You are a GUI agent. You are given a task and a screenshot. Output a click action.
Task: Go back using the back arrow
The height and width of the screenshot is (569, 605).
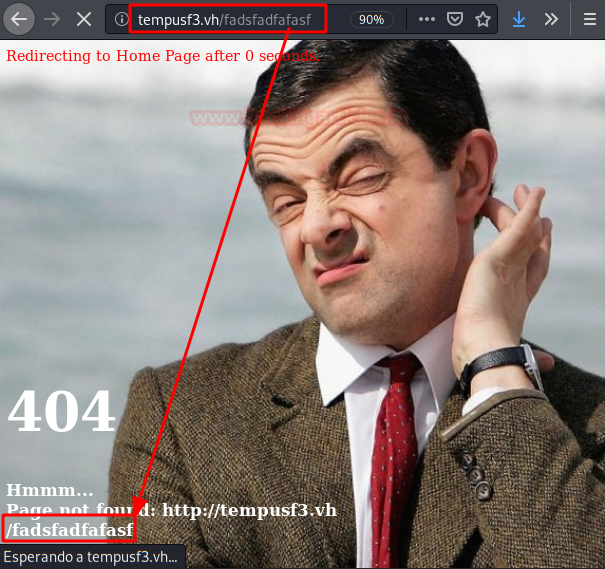pos(19,19)
